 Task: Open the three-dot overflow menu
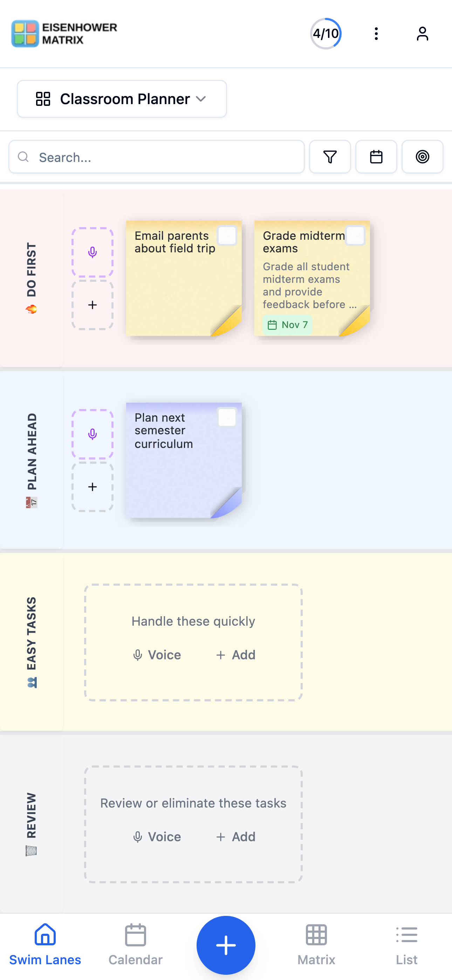[x=376, y=34]
